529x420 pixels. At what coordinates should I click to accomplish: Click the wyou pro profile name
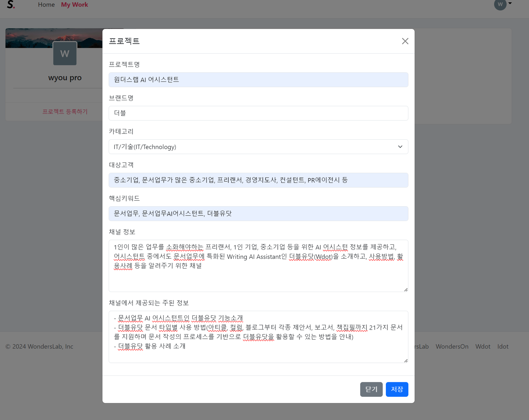point(65,78)
